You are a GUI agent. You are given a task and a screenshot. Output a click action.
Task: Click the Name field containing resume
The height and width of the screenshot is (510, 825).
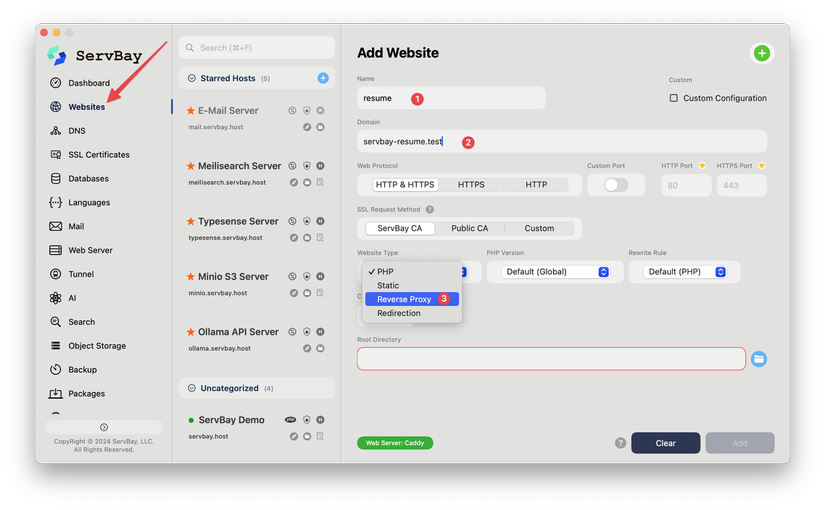[x=451, y=98]
